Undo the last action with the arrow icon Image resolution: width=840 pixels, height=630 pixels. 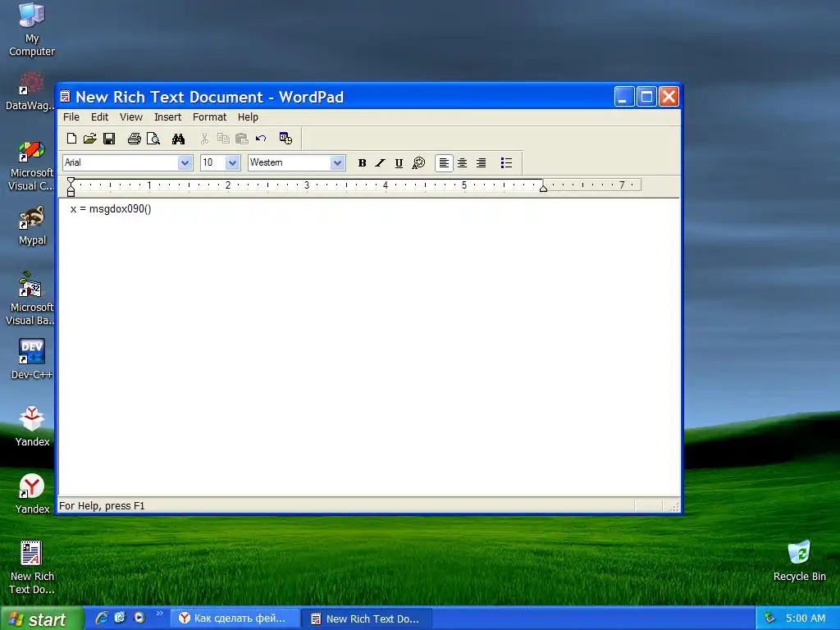(x=261, y=139)
